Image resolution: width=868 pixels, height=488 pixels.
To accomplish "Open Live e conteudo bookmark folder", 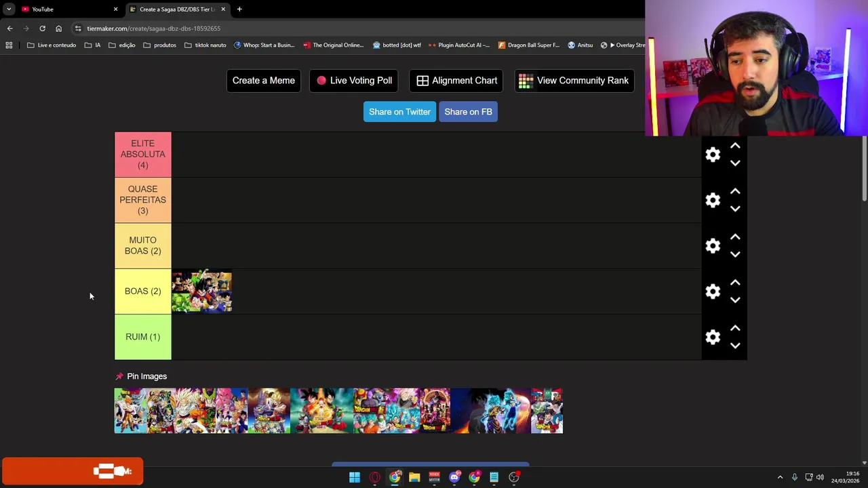I will pos(52,45).
